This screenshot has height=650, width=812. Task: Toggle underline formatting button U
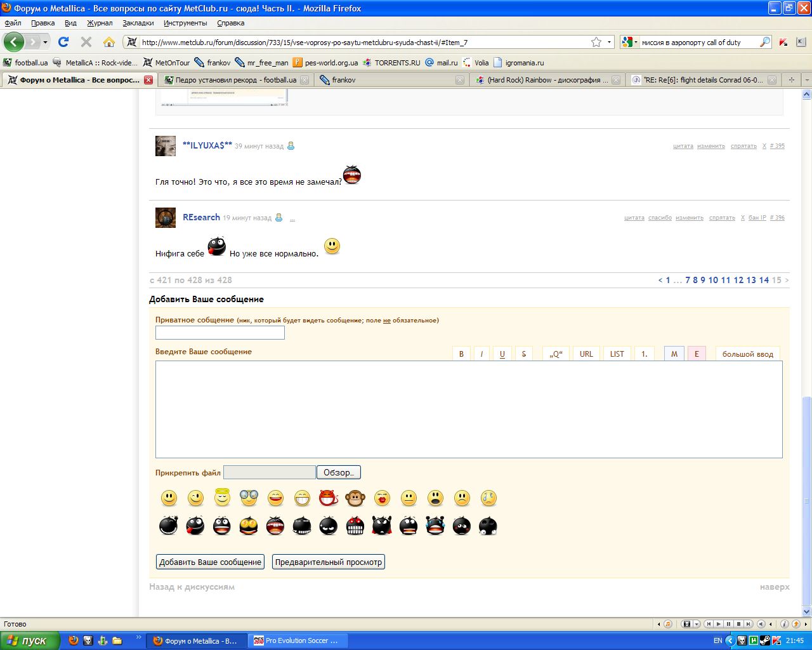click(x=502, y=354)
